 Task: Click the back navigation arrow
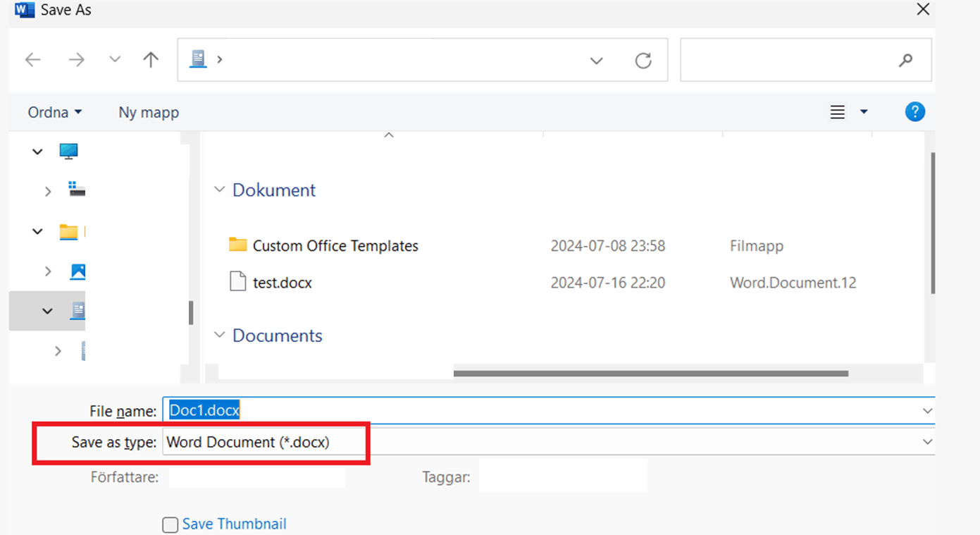tap(32, 59)
